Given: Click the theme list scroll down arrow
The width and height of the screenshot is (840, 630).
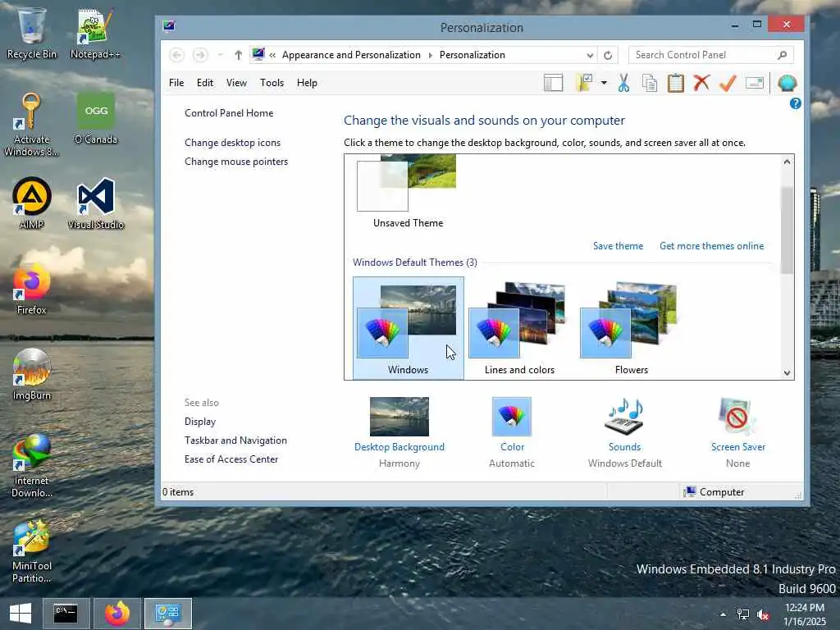Looking at the screenshot, I should (x=787, y=373).
